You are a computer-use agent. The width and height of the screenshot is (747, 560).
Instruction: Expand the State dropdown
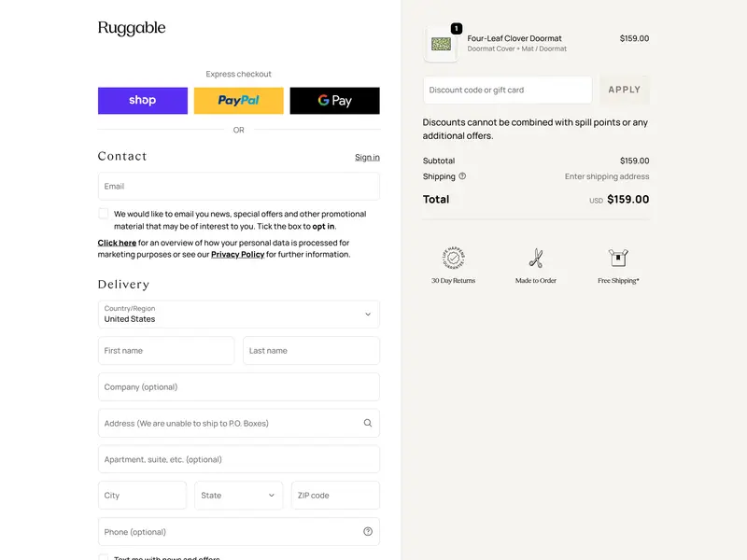point(239,496)
